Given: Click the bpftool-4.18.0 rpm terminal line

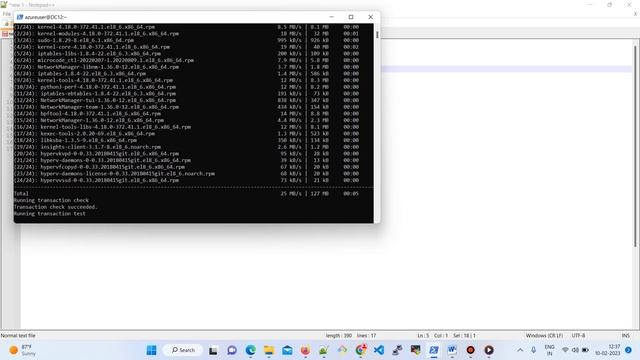Looking at the screenshot, I should click(187, 114).
